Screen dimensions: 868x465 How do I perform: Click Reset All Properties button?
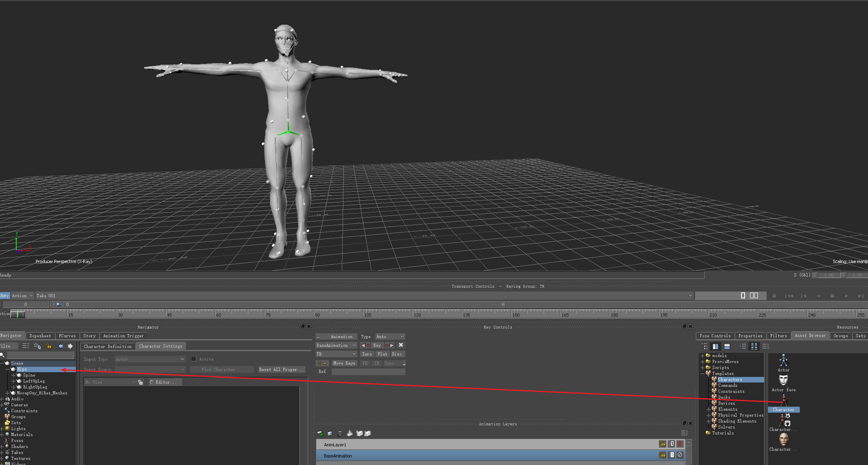click(x=283, y=369)
